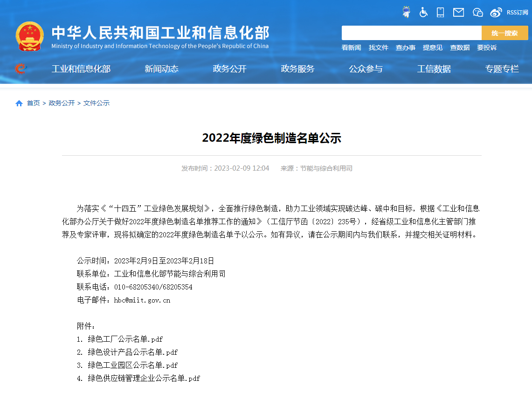Click the robot assistant icon
The height and width of the screenshot is (393, 532).
[x=406, y=12]
